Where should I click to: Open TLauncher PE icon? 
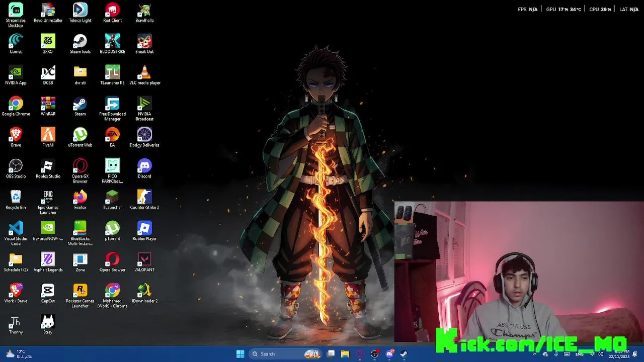(x=112, y=75)
